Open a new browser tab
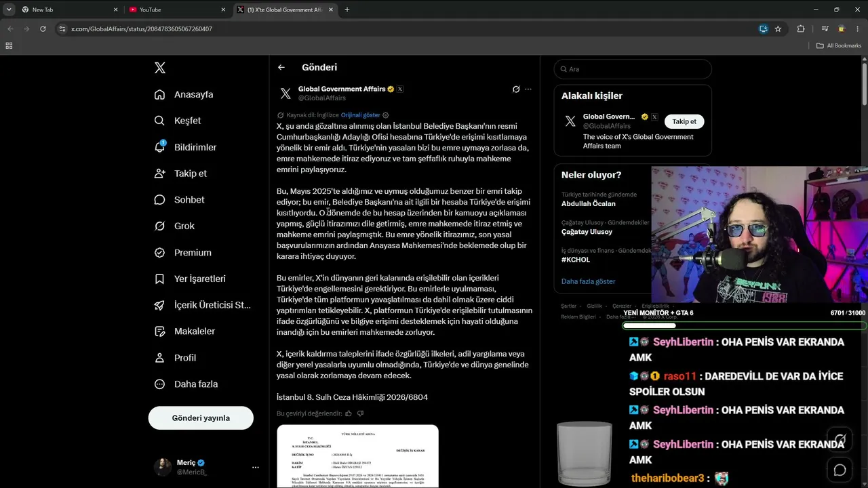The width and height of the screenshot is (868, 488). pos(347,9)
